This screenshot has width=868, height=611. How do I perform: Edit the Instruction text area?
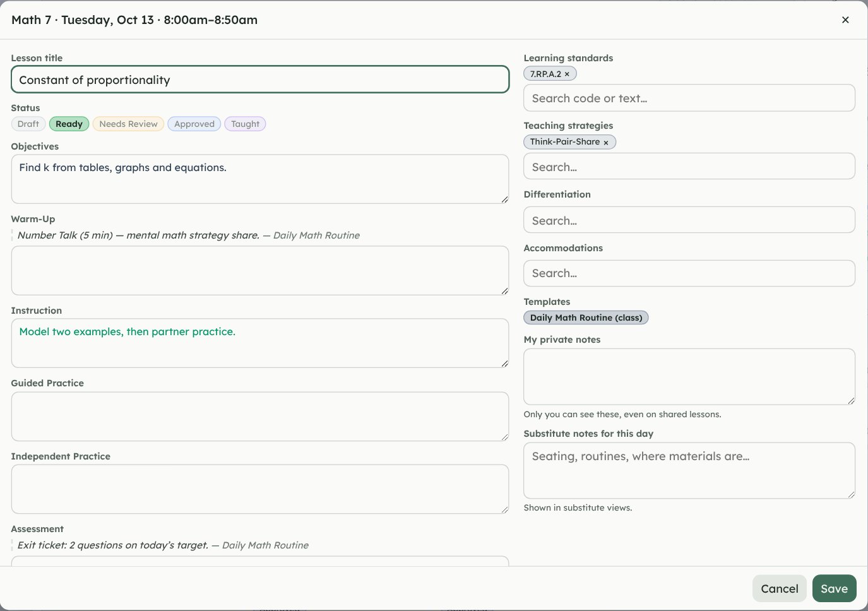tap(260, 343)
